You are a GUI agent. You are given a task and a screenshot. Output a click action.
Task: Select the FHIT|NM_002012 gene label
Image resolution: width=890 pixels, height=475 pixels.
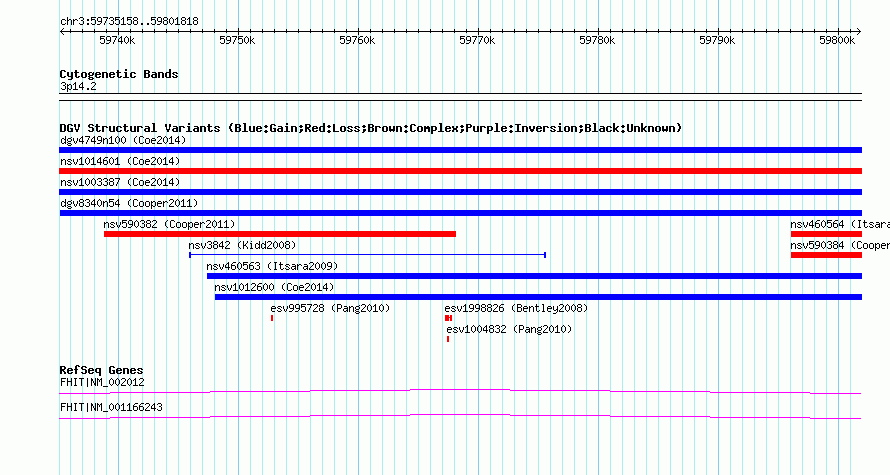coord(102,382)
